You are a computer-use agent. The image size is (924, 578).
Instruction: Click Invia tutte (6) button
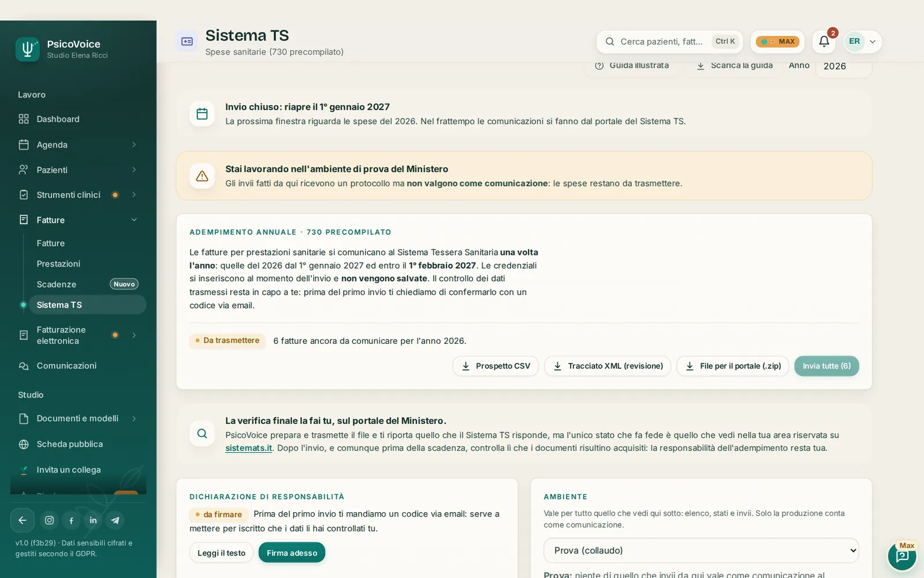click(x=826, y=366)
